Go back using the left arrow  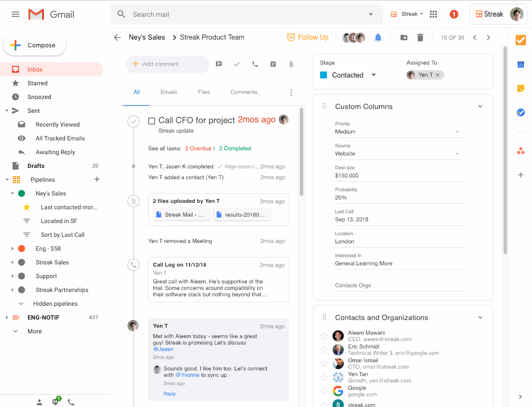coord(117,37)
